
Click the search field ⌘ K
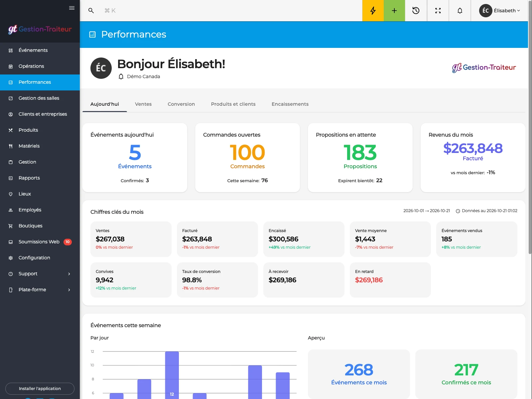(x=110, y=11)
